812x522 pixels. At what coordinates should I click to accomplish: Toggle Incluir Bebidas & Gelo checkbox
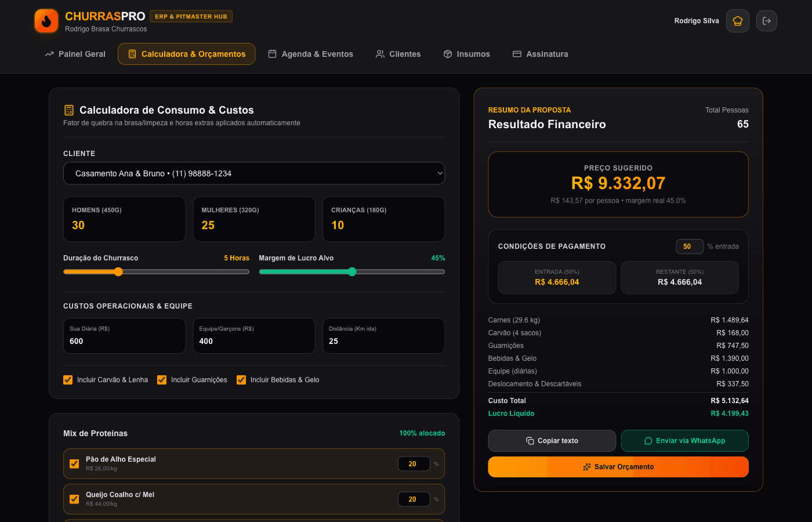241,380
